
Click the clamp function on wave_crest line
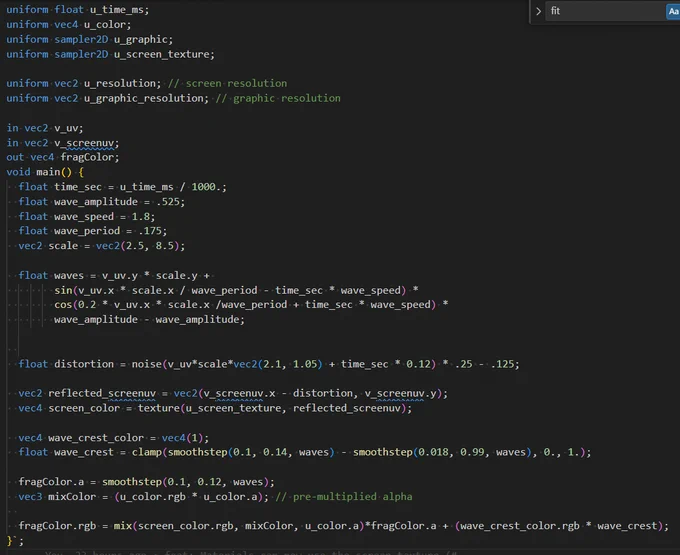pyautogui.click(x=147, y=452)
